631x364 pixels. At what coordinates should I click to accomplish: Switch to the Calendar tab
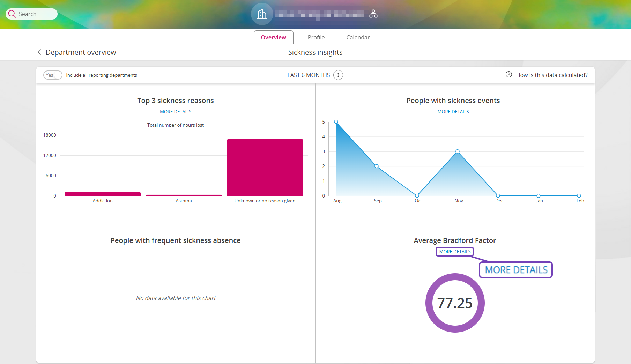(x=358, y=37)
